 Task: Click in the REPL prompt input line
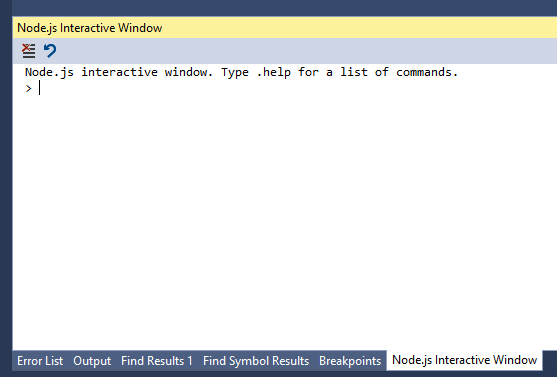coord(284,88)
